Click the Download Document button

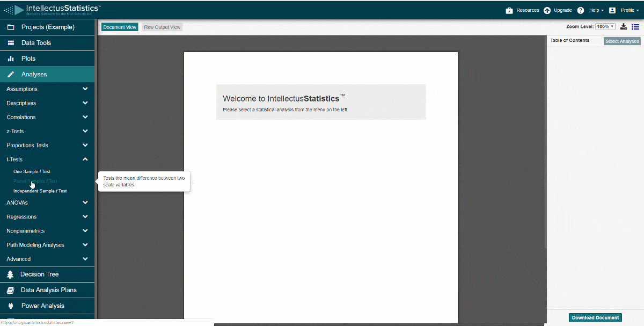595,317
